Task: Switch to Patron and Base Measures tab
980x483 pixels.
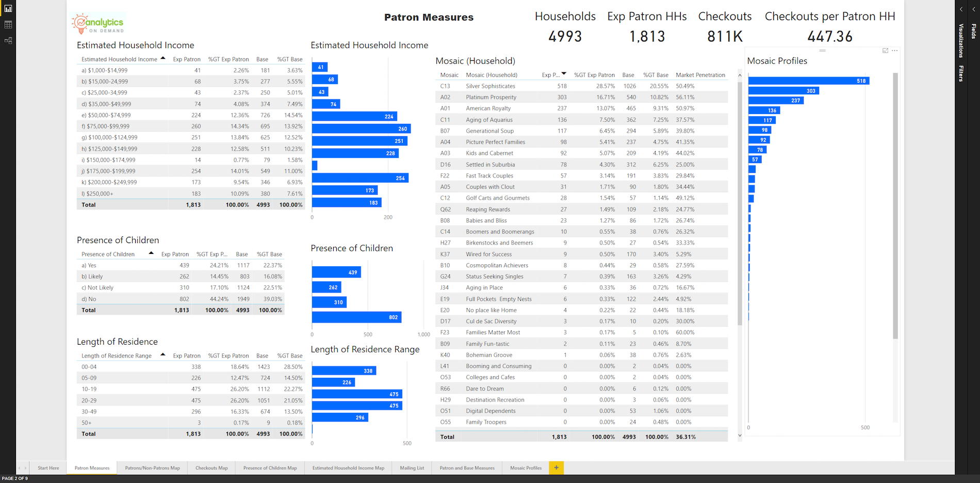Action: point(467,468)
